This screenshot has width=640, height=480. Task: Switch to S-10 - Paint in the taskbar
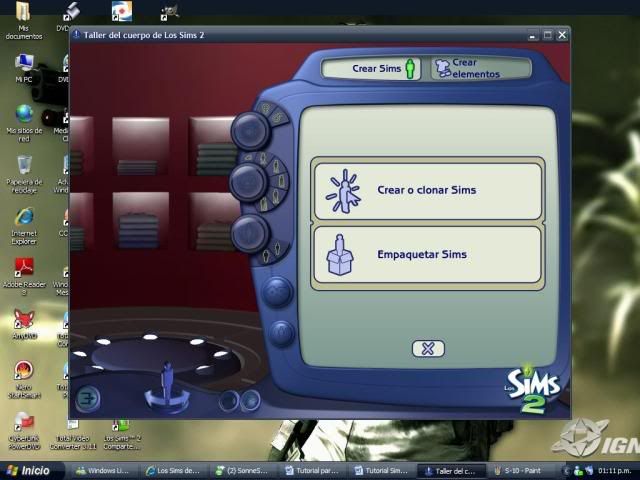pyautogui.click(x=522, y=471)
